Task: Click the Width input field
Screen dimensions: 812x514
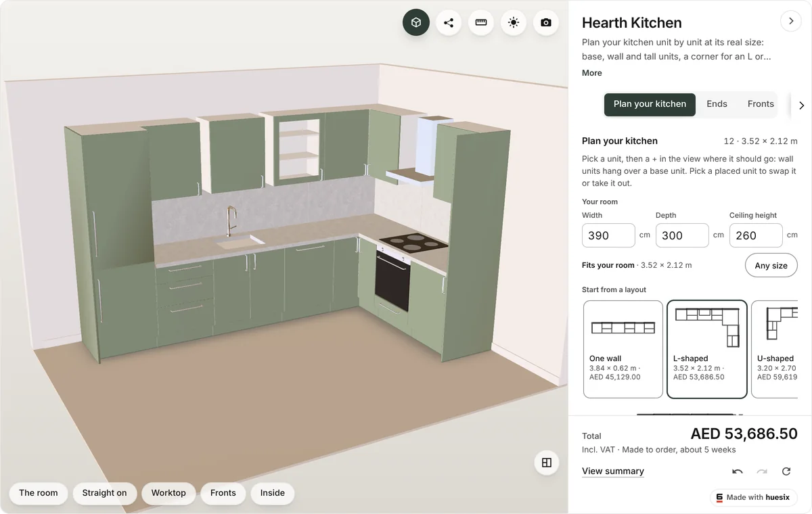Action: pos(608,235)
